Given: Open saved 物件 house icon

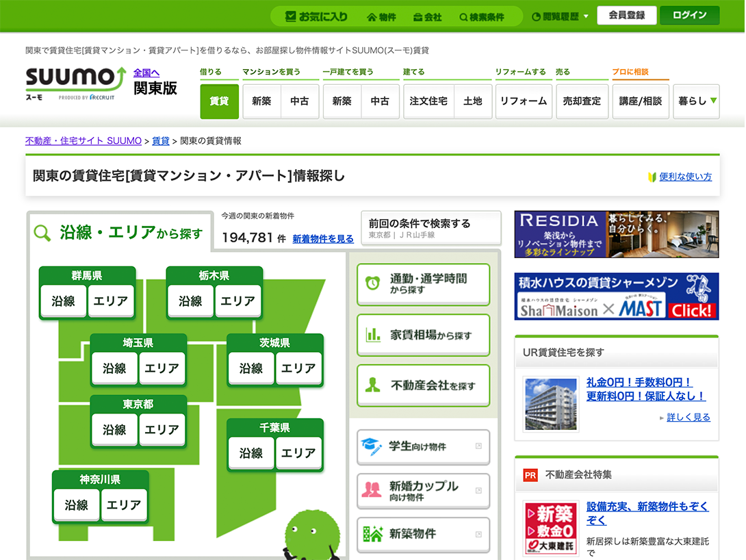Looking at the screenshot, I should click(x=372, y=17).
